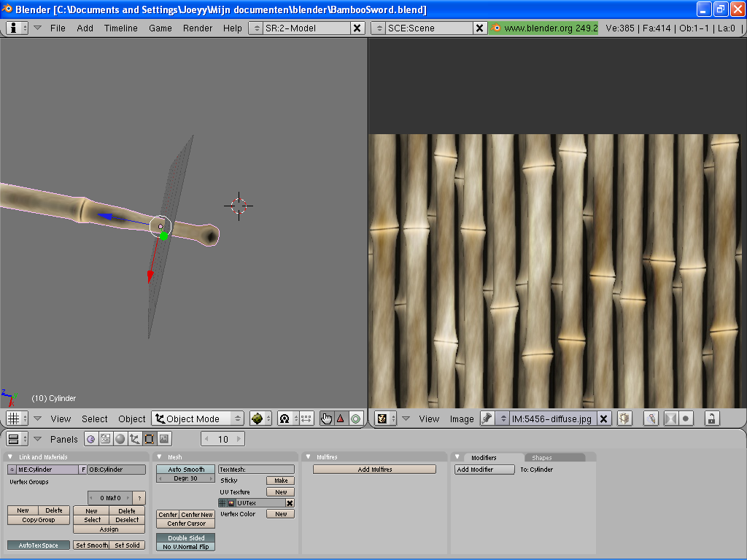Click the Set Smooth button

(x=92, y=545)
